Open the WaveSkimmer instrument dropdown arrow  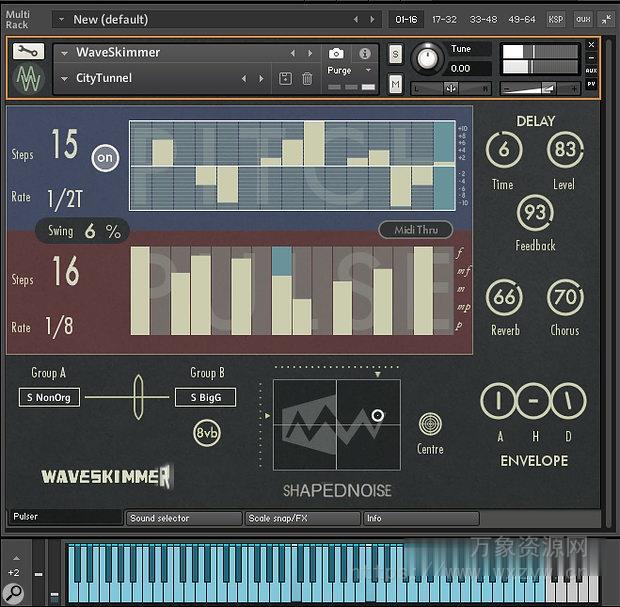[64, 53]
